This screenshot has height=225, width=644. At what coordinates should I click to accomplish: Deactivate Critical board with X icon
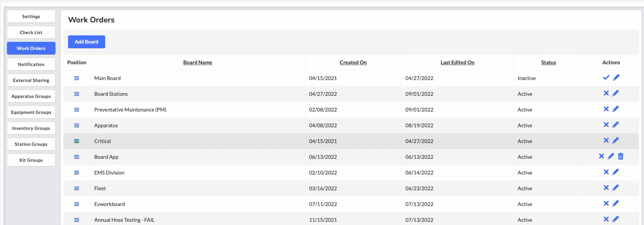[x=606, y=140]
